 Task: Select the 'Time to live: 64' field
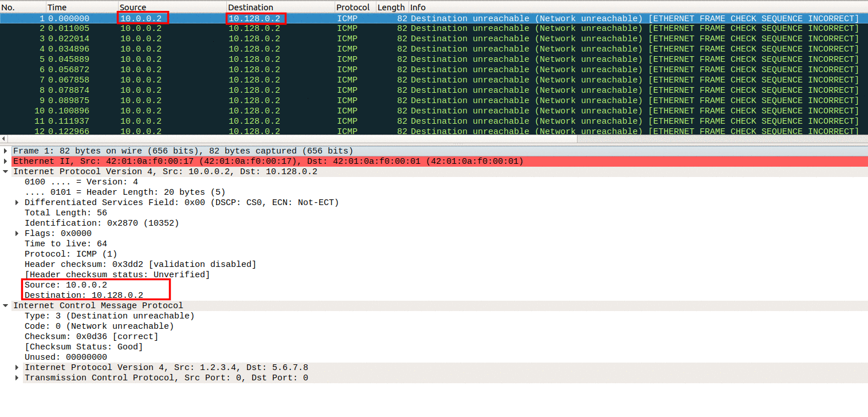66,244
